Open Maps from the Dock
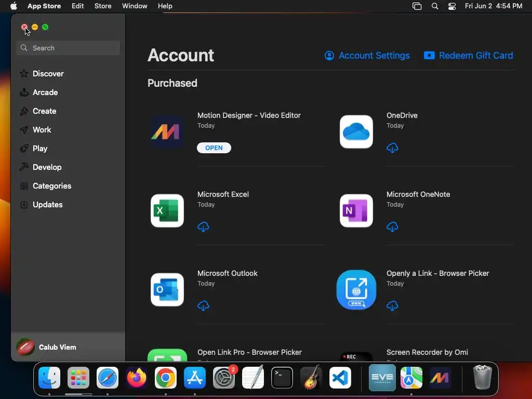The image size is (532, 399). [x=411, y=378]
